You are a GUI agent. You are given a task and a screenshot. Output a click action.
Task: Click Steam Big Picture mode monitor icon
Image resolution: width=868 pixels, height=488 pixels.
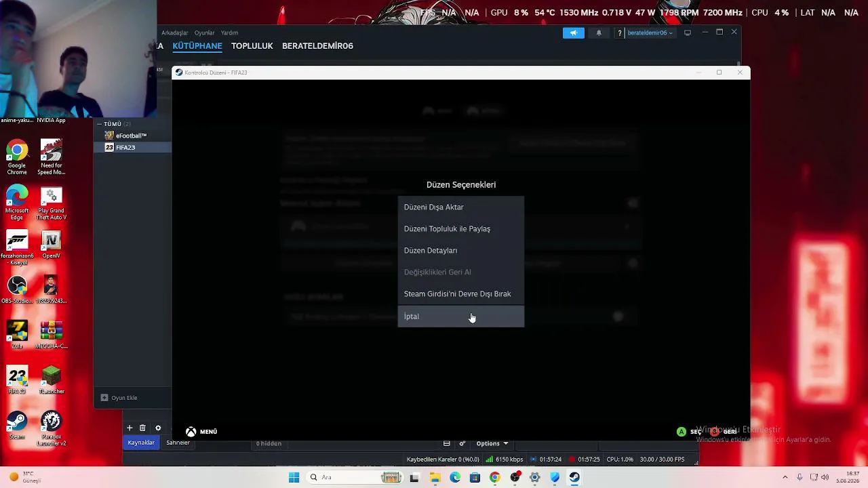tap(688, 33)
